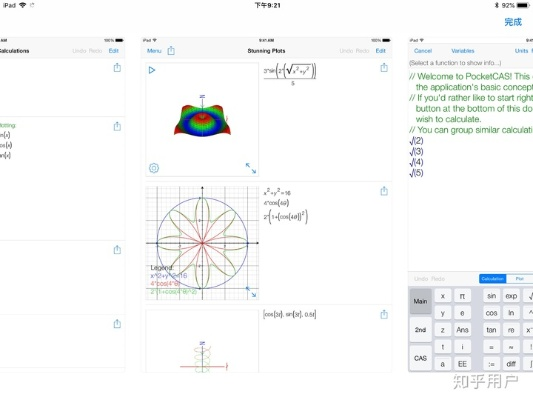This screenshot has height=400, width=533.
Task: Tap the Ans key
Action: click(x=462, y=330)
